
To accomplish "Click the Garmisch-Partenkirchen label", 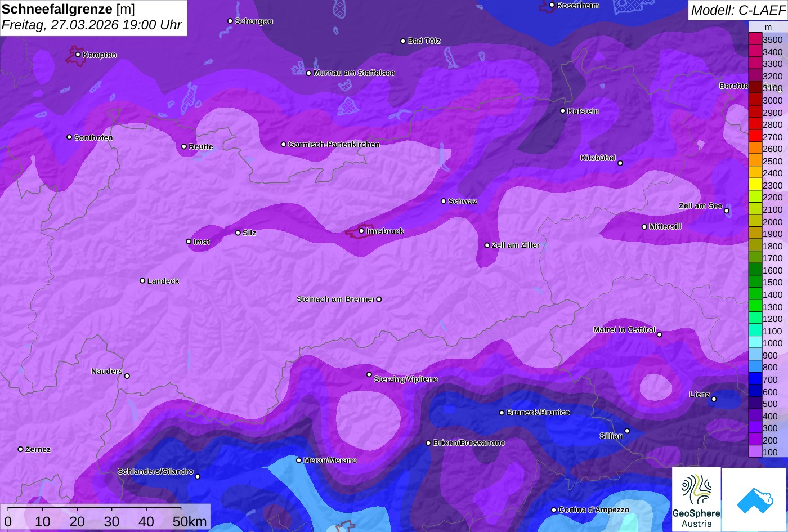I will pyautogui.click(x=334, y=144).
